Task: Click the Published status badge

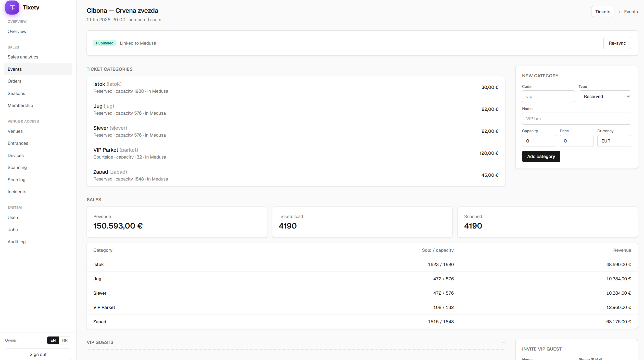Action: point(105,43)
